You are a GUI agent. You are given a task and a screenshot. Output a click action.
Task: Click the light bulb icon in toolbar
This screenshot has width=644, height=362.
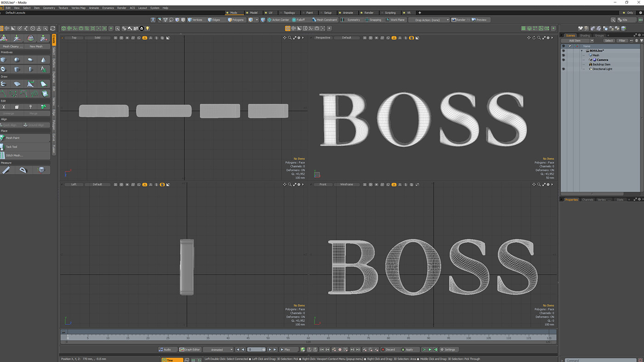point(148,28)
